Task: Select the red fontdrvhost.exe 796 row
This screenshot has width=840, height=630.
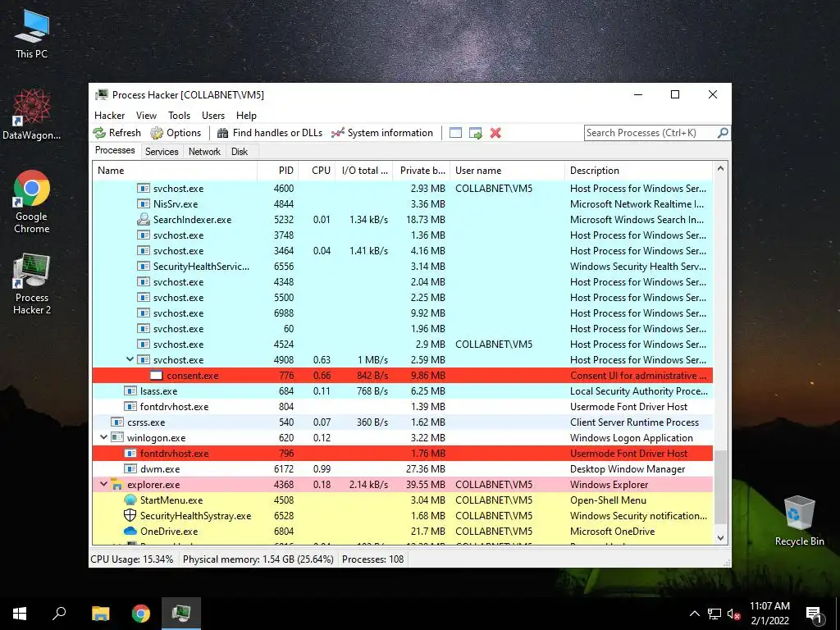Action: click(x=402, y=453)
